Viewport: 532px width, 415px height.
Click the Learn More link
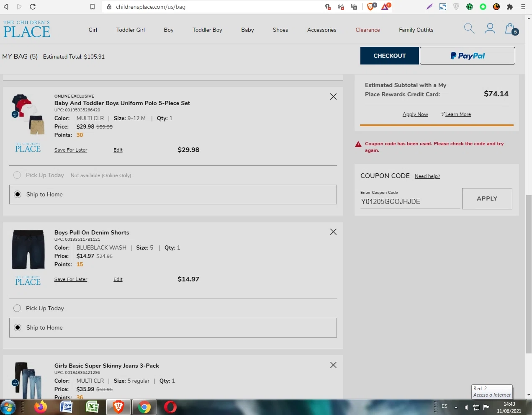pyautogui.click(x=458, y=114)
